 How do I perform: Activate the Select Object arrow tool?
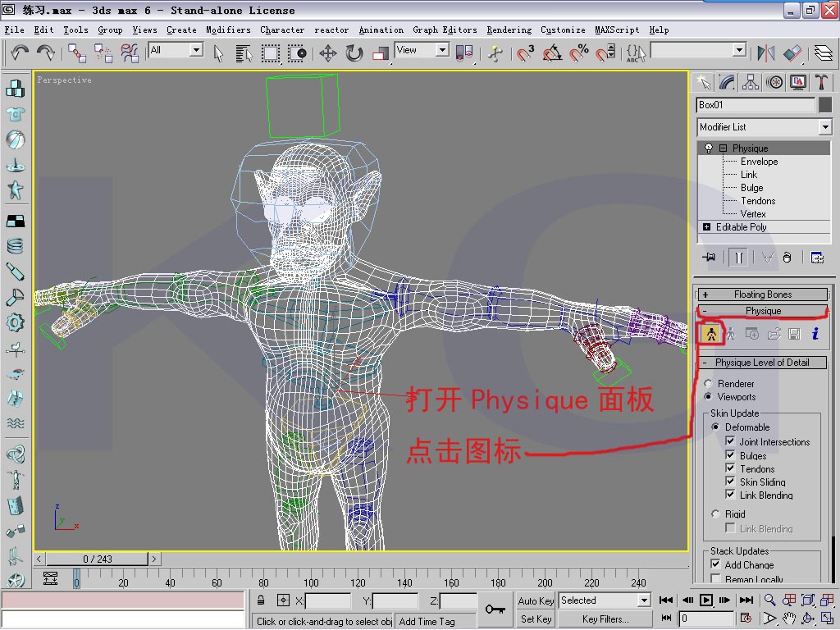click(x=217, y=53)
